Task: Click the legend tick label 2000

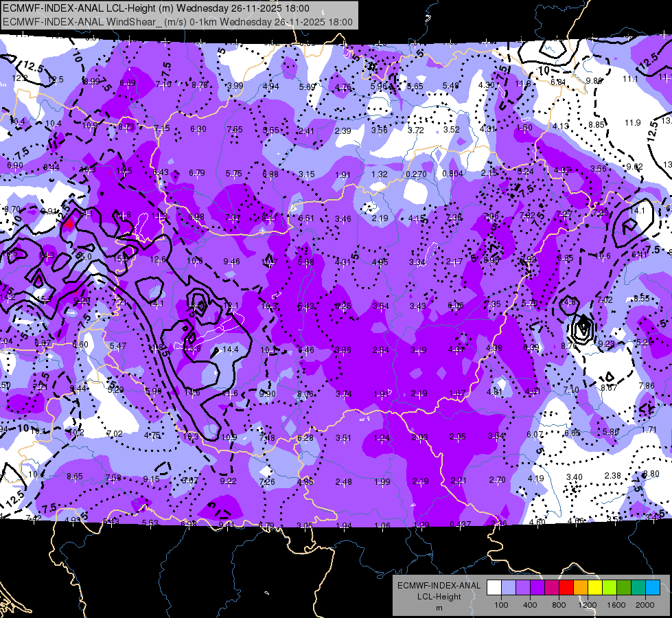Action: (x=645, y=605)
